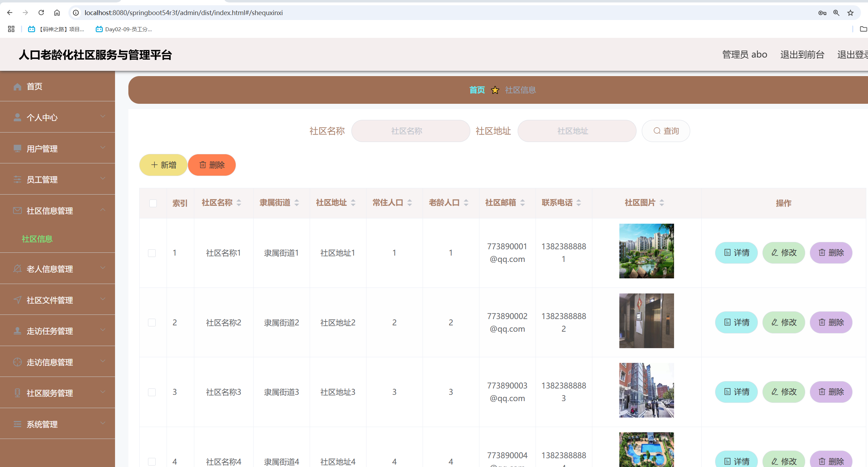
Task: Check the row 社区名称1 checkbox
Action: coord(152,253)
